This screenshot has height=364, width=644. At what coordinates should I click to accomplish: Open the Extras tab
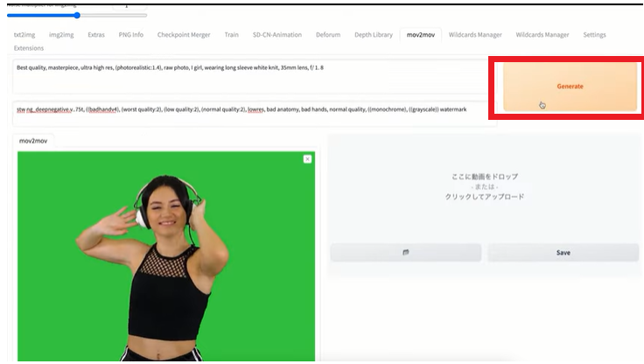96,35
